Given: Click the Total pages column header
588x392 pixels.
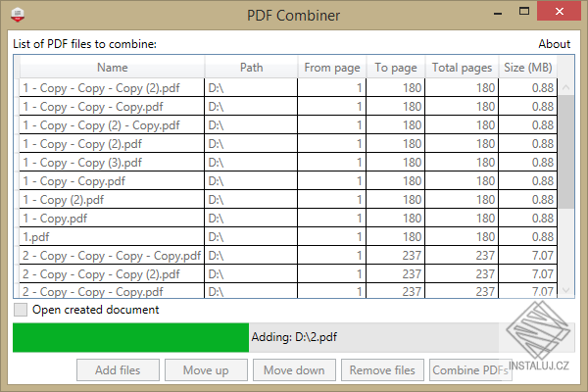Looking at the screenshot, I should (462, 68).
